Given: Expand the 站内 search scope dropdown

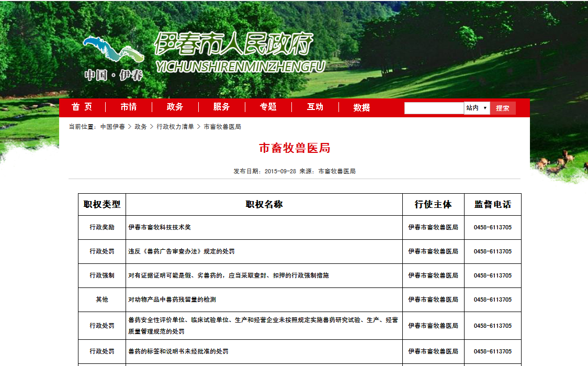Looking at the screenshot, I should pyautogui.click(x=477, y=108).
